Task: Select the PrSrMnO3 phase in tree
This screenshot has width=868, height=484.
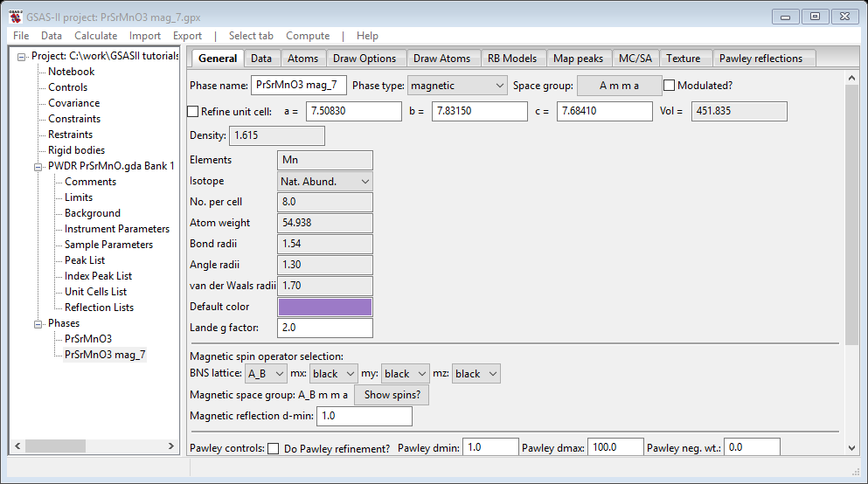Action: 88,339
